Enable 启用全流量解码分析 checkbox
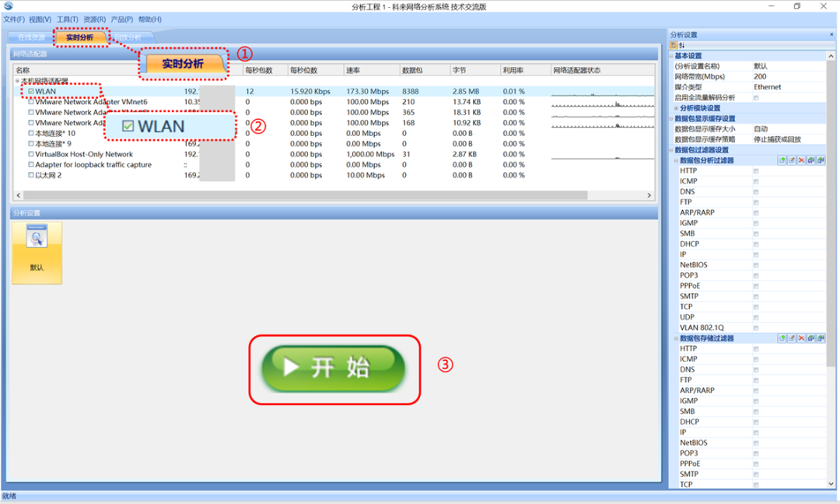Image resolution: width=840 pixels, height=504 pixels. coord(756,97)
